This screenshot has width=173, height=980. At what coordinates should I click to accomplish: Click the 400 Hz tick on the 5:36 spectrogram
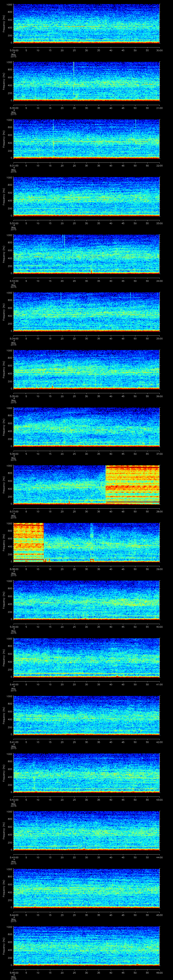tap(9, 431)
